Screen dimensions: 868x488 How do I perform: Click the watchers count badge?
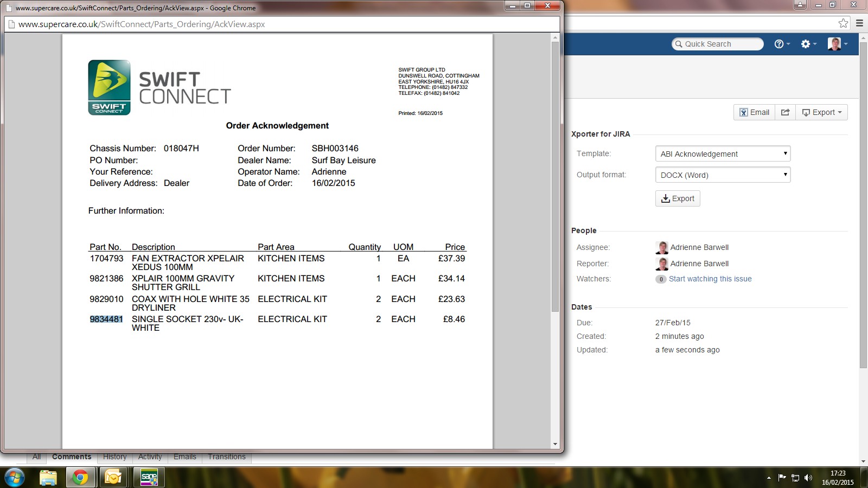(661, 279)
